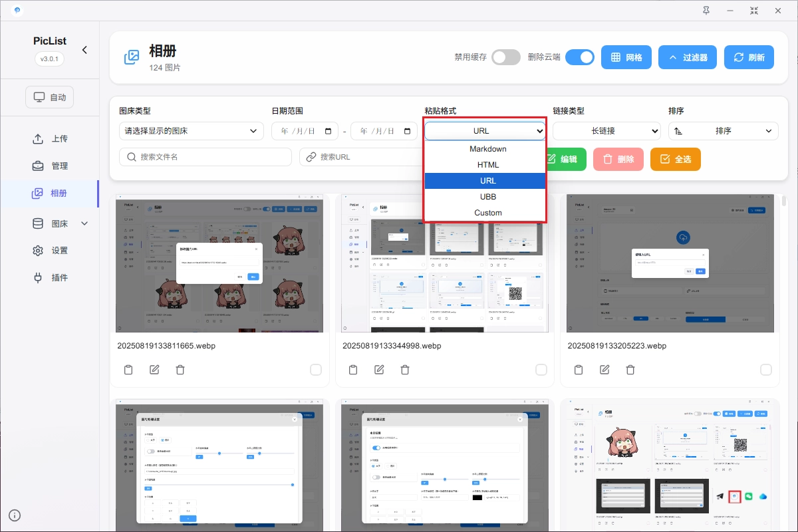798x532 pixels.
Task: Go to 管理 manage page
Action: click(x=49, y=166)
